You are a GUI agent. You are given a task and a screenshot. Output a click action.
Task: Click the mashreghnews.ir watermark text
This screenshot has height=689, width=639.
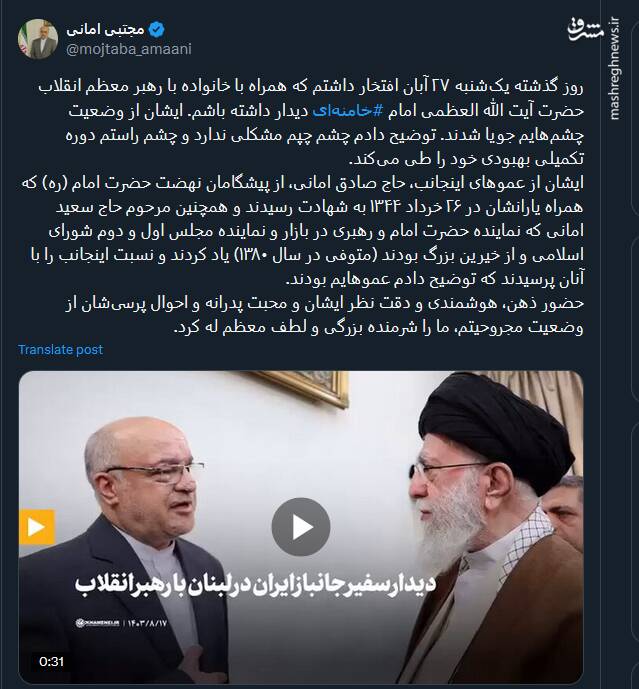614,69
